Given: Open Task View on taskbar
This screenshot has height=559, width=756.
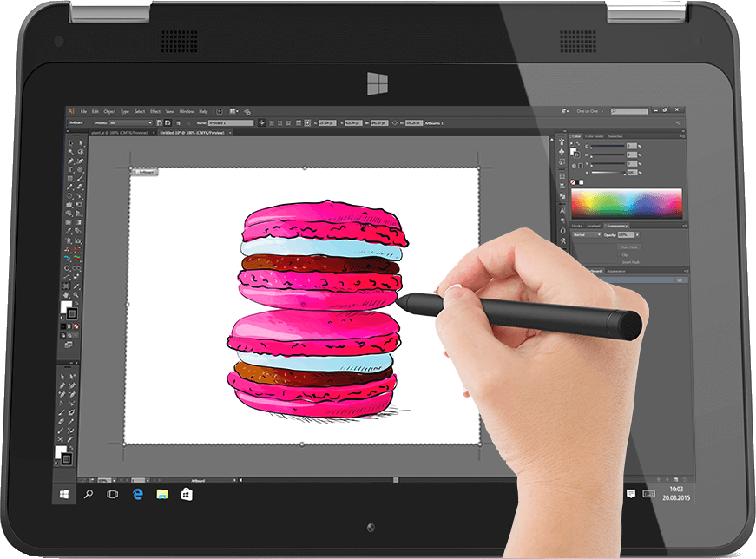Looking at the screenshot, I should tap(112, 495).
